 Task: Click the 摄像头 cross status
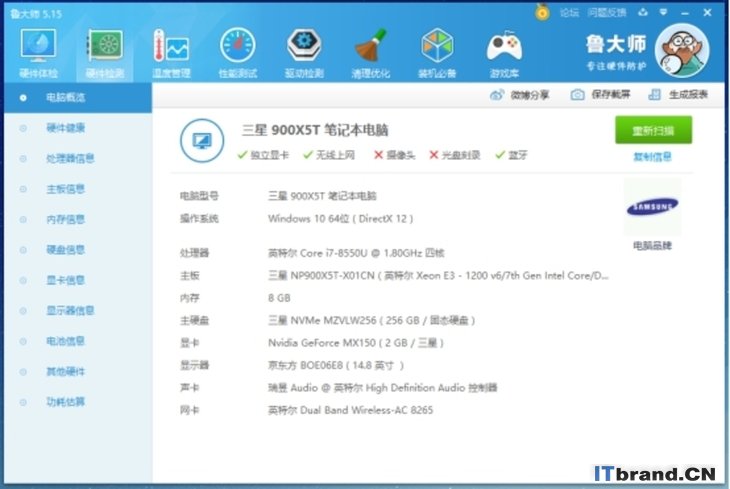click(x=394, y=155)
